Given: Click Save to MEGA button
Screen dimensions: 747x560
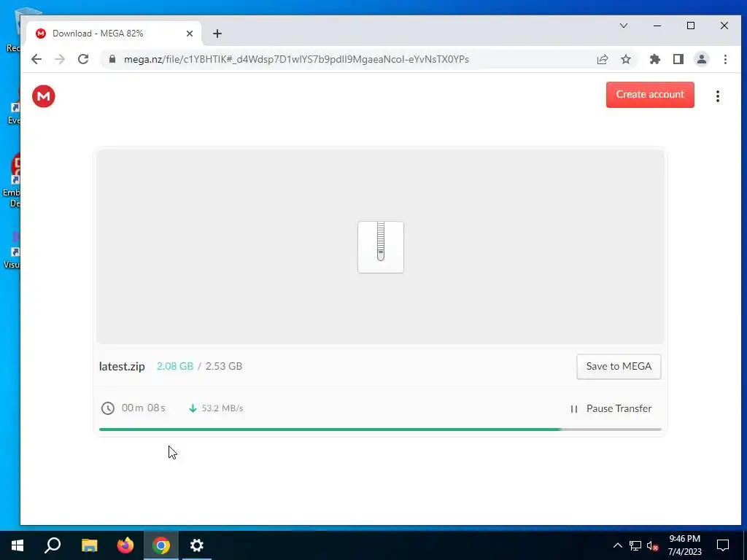Looking at the screenshot, I should [x=619, y=366].
